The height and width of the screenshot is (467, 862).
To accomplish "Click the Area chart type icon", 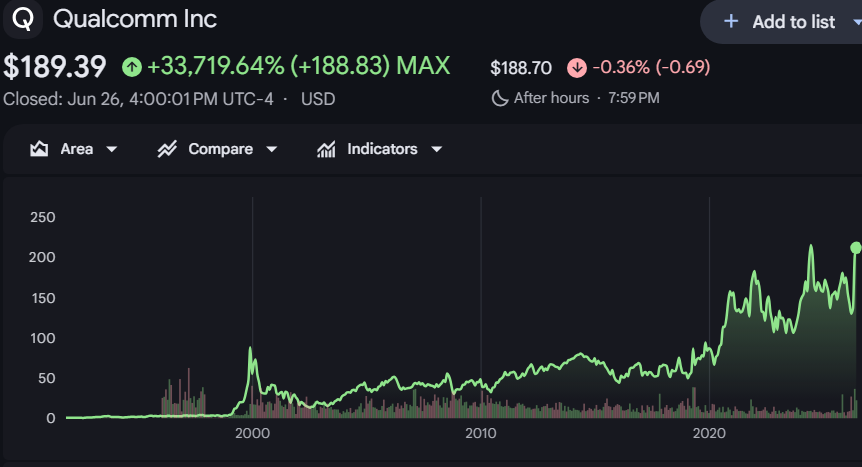I will (x=39, y=149).
